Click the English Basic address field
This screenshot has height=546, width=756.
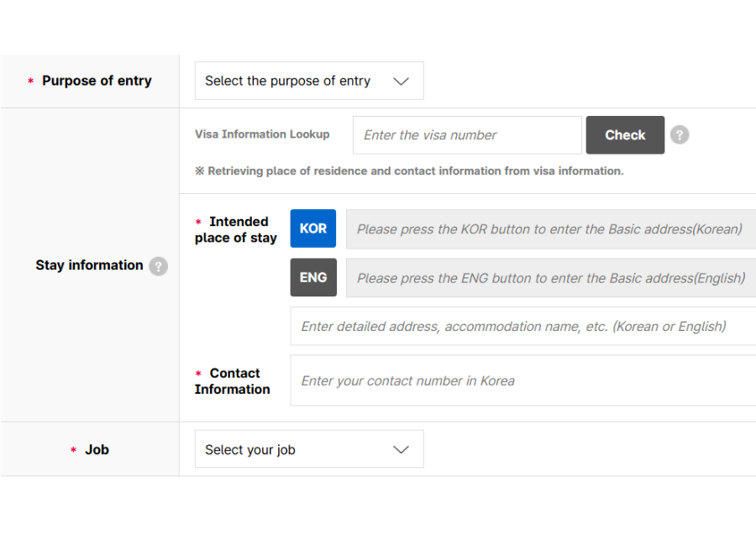550,278
